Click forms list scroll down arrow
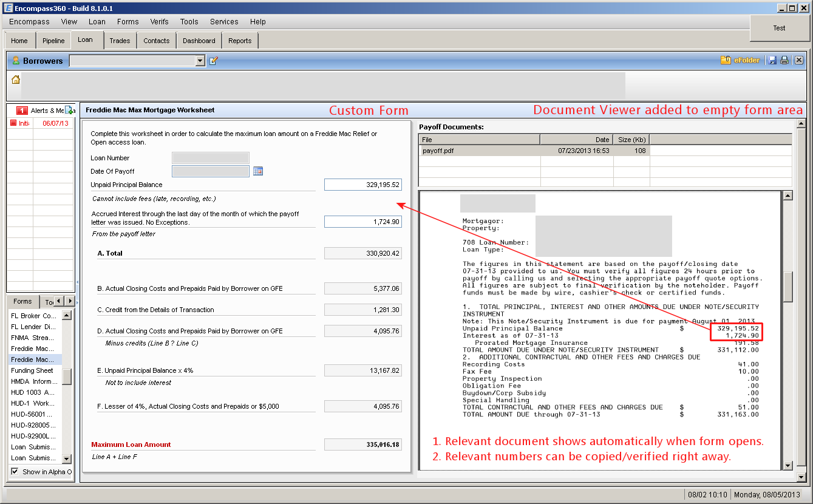 coord(67,459)
